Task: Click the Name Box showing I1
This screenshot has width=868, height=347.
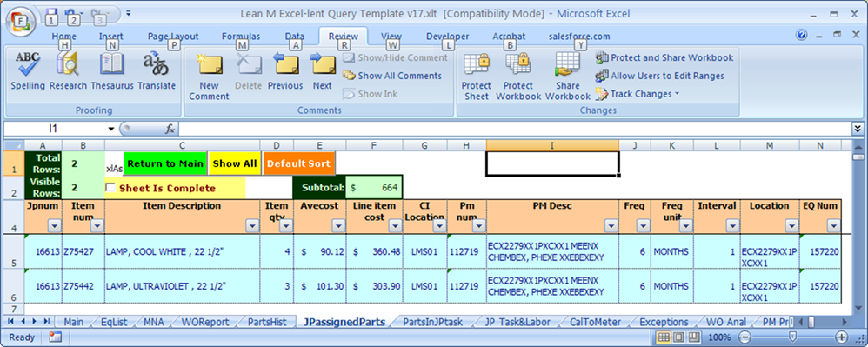Action: [54, 129]
